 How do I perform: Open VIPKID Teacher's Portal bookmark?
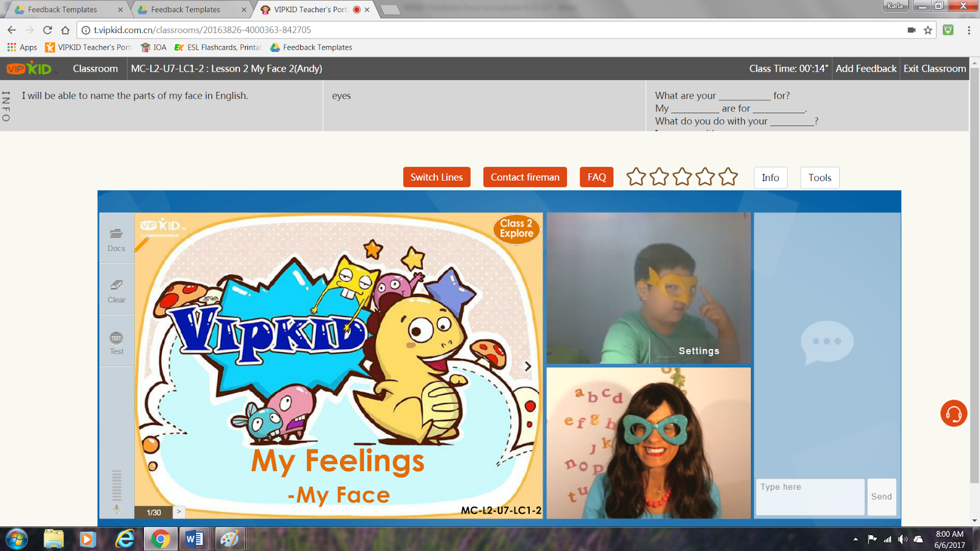point(88,47)
